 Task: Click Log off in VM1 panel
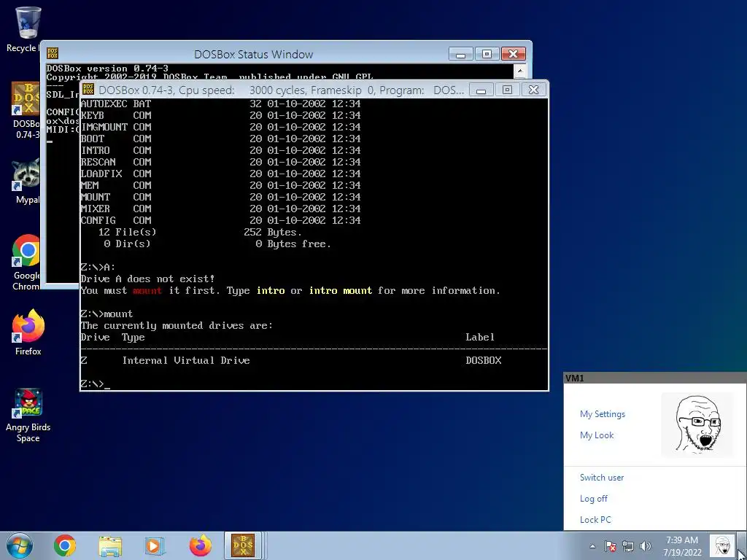click(x=594, y=499)
